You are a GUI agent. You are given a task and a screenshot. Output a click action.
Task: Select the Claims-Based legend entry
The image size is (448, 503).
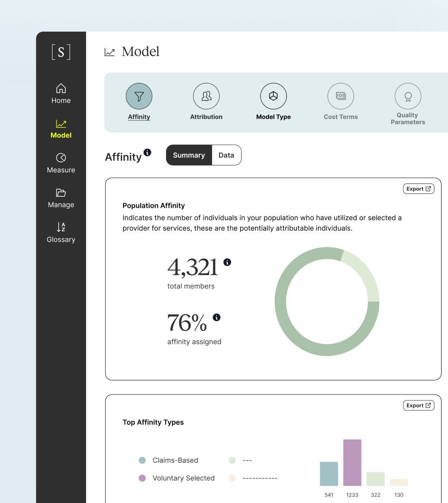(142, 460)
